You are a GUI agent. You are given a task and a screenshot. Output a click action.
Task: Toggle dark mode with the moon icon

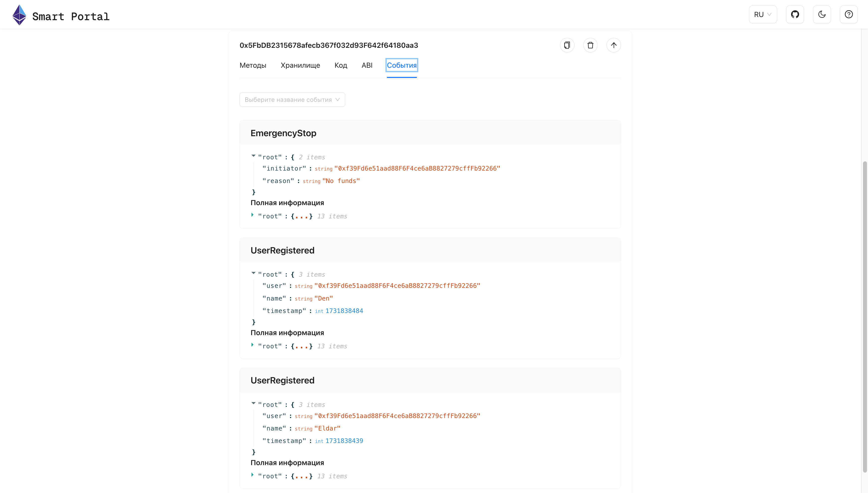822,14
